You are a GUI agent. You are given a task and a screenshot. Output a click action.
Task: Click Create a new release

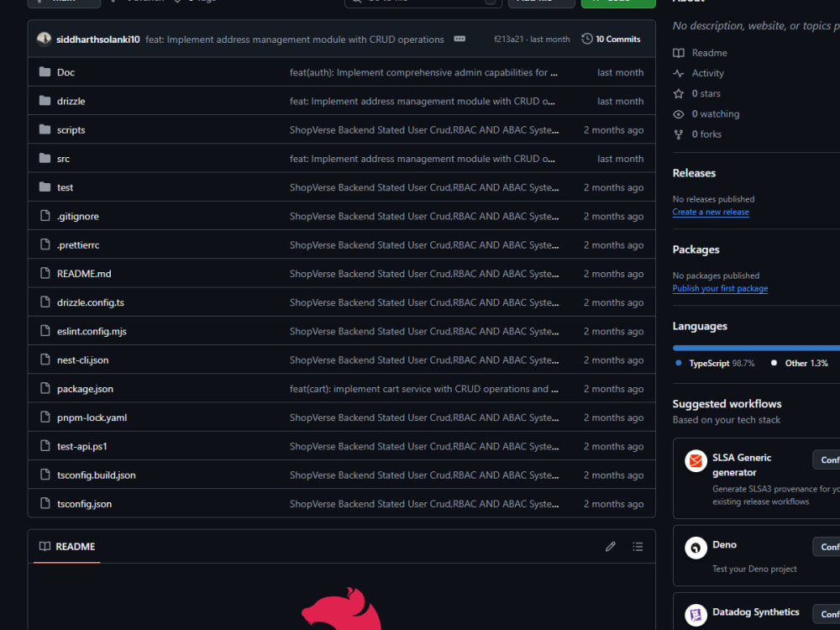(711, 213)
